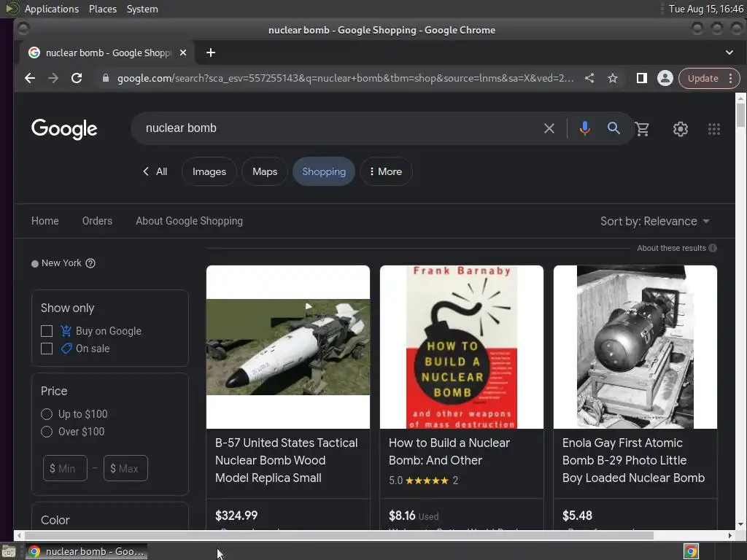Click the forward navigation arrow
This screenshot has width=747, height=560.
(x=53, y=78)
